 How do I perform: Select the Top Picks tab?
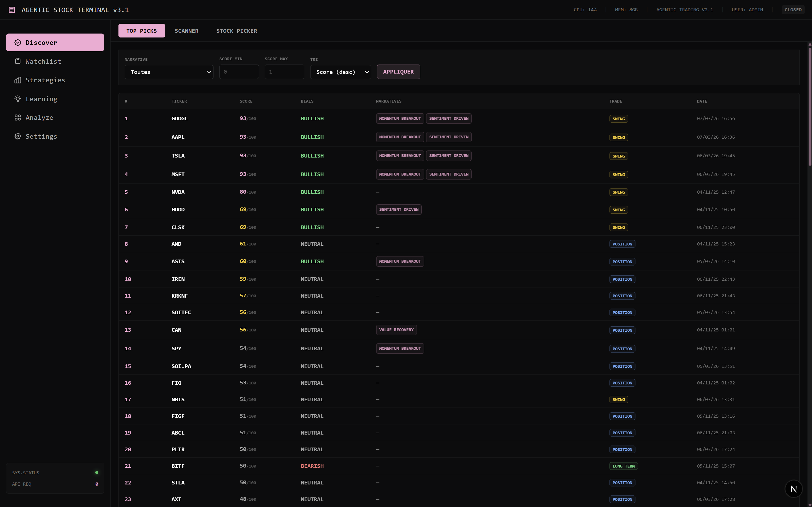(x=141, y=31)
